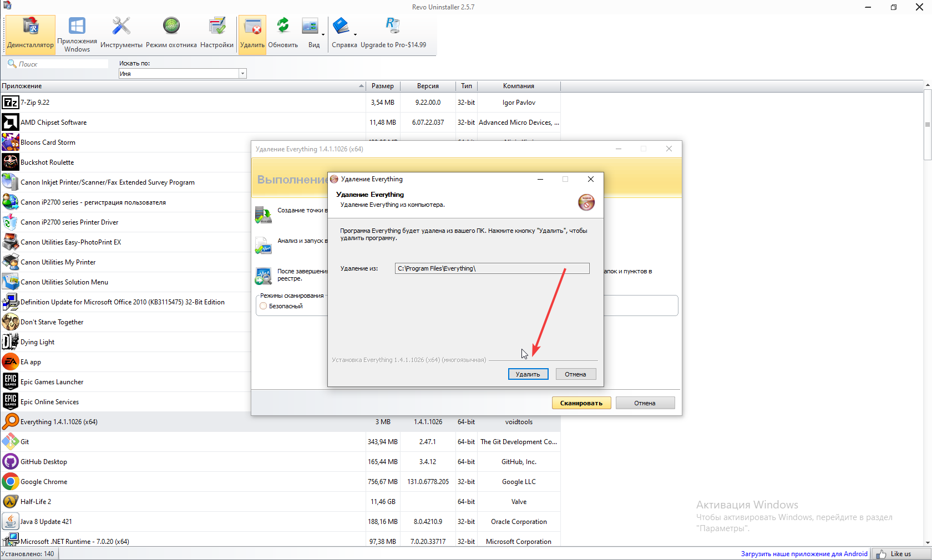Image resolution: width=932 pixels, height=560 pixels.
Task: Open Приложения Windows section
Action: pyautogui.click(x=77, y=34)
